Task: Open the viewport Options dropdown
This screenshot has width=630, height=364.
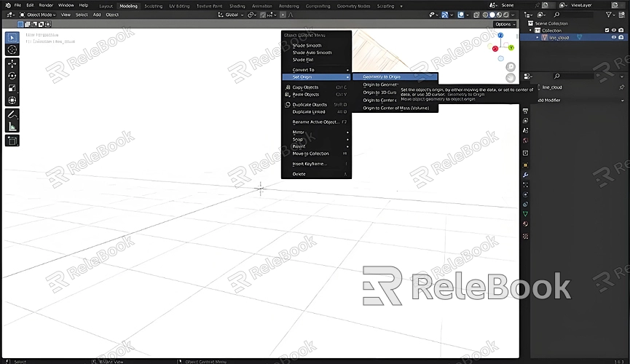Action: (505, 24)
